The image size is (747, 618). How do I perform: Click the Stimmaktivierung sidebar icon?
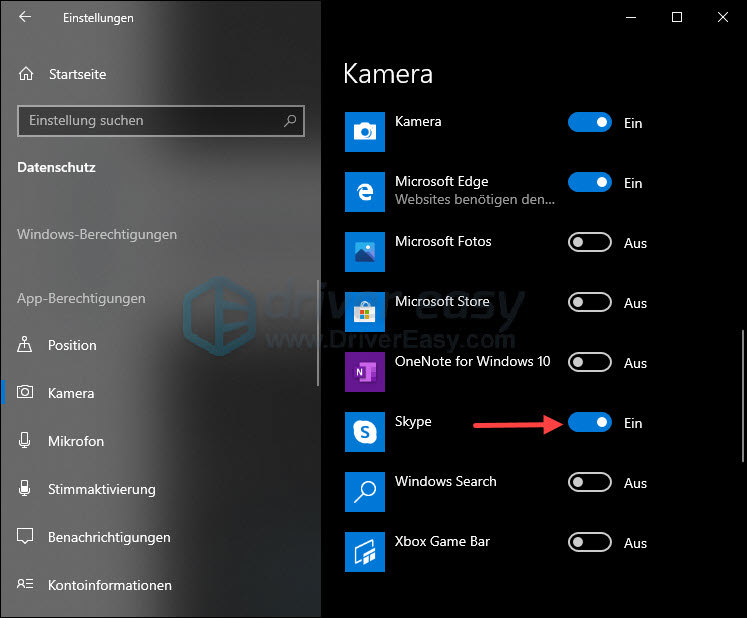25,488
